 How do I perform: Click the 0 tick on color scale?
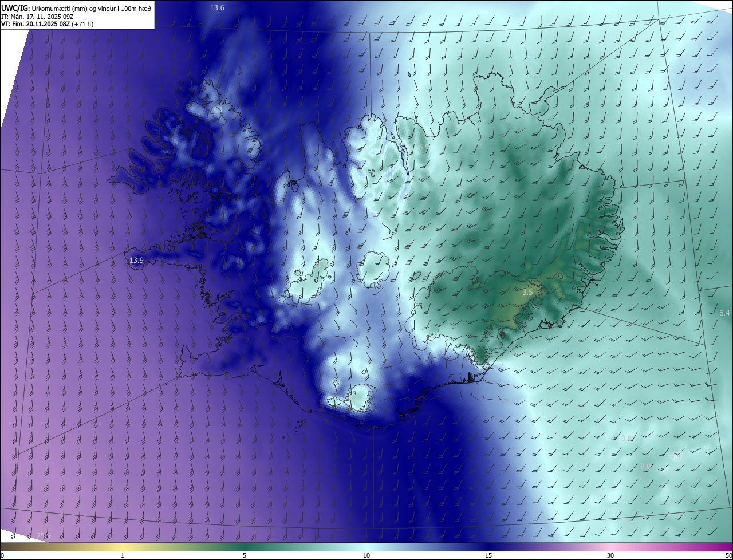[x=2, y=555]
